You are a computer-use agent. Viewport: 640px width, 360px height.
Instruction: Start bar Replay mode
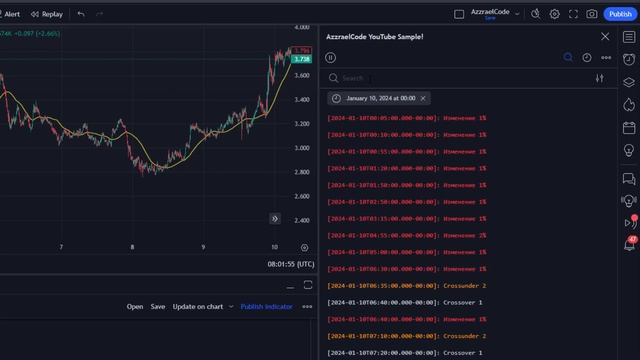coord(47,14)
